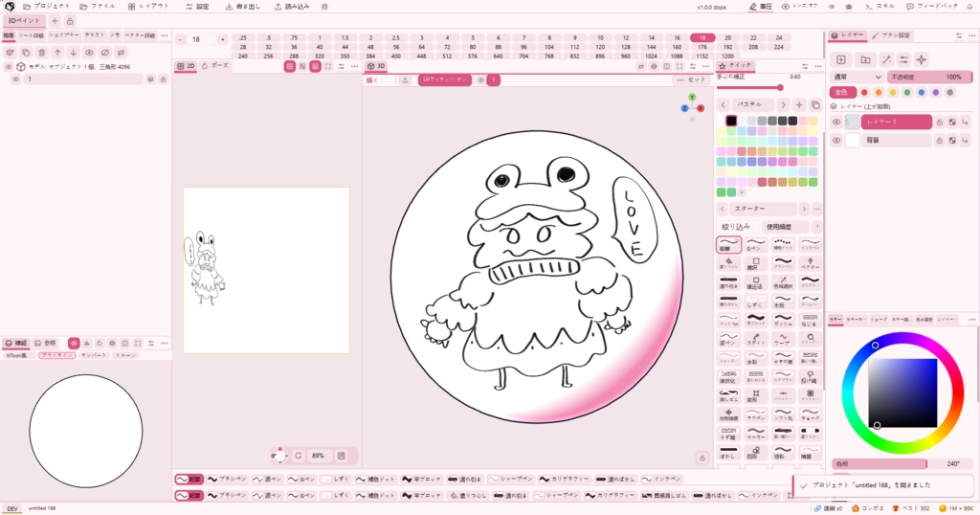Open the プロジェクト menu

(46, 7)
